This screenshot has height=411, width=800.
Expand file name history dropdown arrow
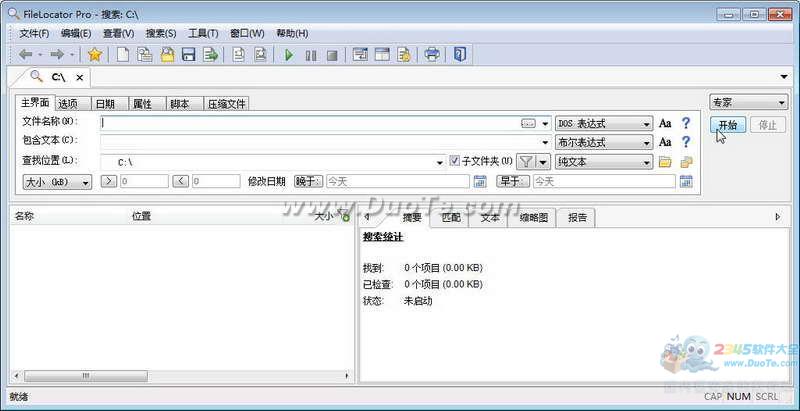pyautogui.click(x=545, y=124)
